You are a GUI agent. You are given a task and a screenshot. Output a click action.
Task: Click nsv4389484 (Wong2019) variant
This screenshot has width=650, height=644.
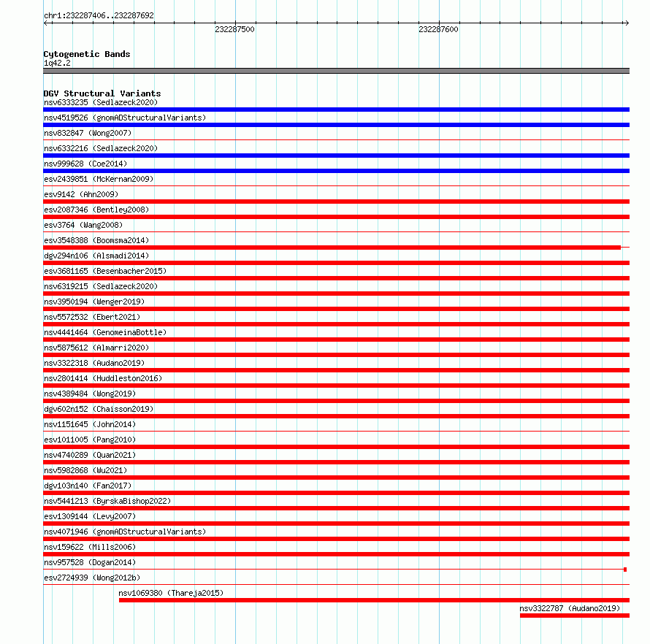(x=90, y=394)
